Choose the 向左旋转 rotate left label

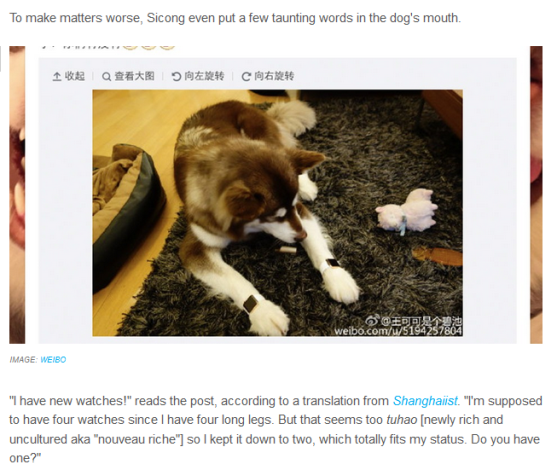click(x=204, y=76)
